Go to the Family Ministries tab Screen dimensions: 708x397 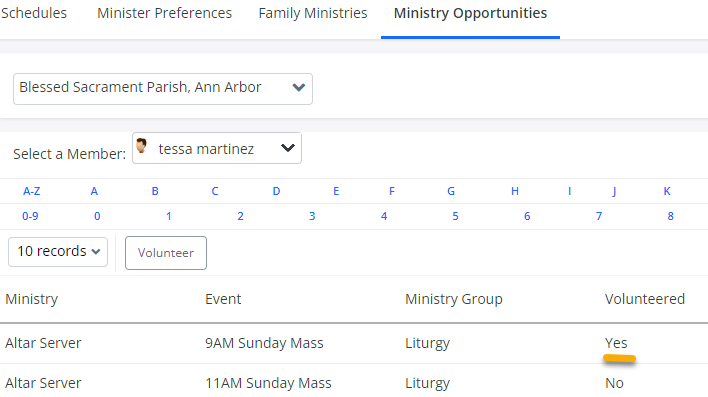point(313,13)
